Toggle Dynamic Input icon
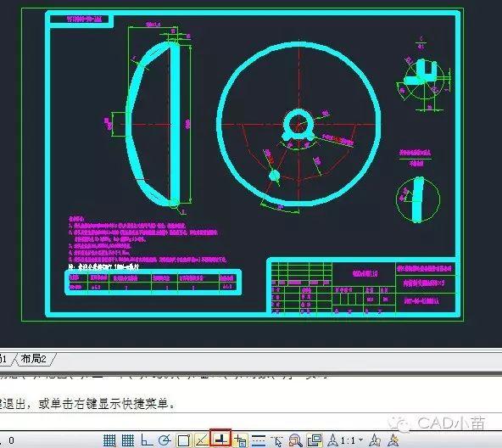This screenshot has width=502, height=448. pos(240,440)
